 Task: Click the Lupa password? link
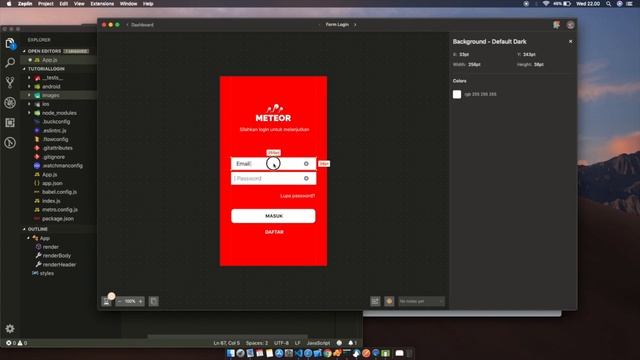pyautogui.click(x=298, y=196)
